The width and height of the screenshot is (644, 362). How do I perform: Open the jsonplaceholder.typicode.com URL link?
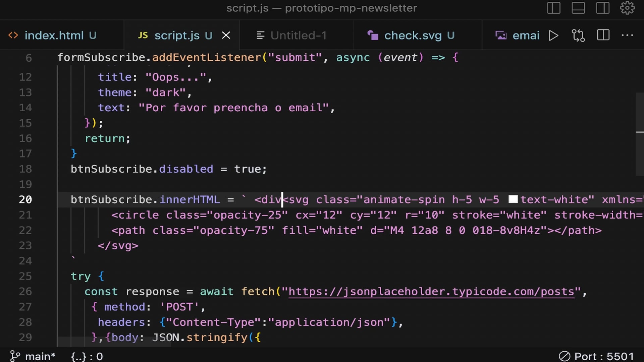(431, 292)
